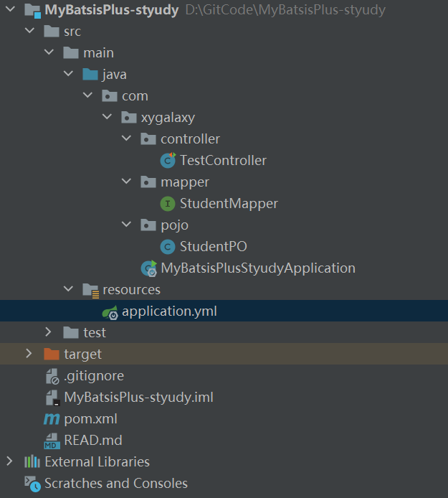Collapse the xygalaxy package
This screenshot has height=498, width=448.
pos(107,118)
